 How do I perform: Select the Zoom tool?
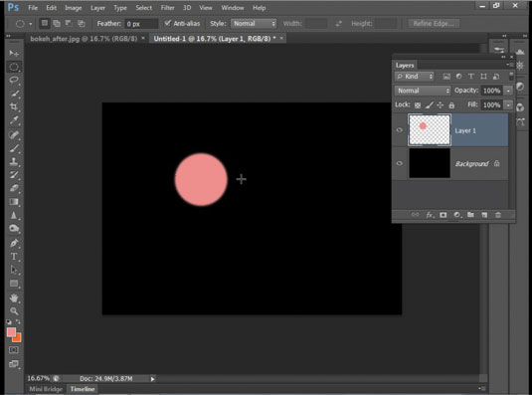pyautogui.click(x=14, y=311)
